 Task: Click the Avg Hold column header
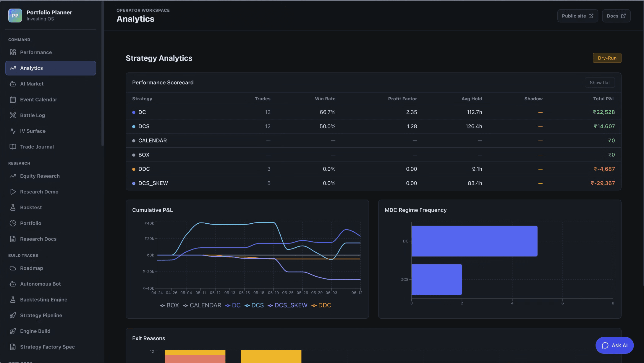coord(472,99)
